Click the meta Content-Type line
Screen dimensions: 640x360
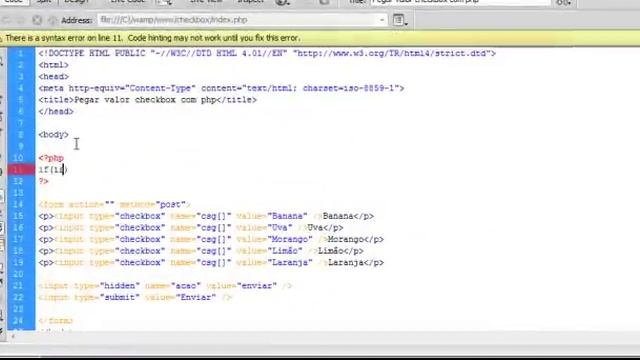pos(221,88)
